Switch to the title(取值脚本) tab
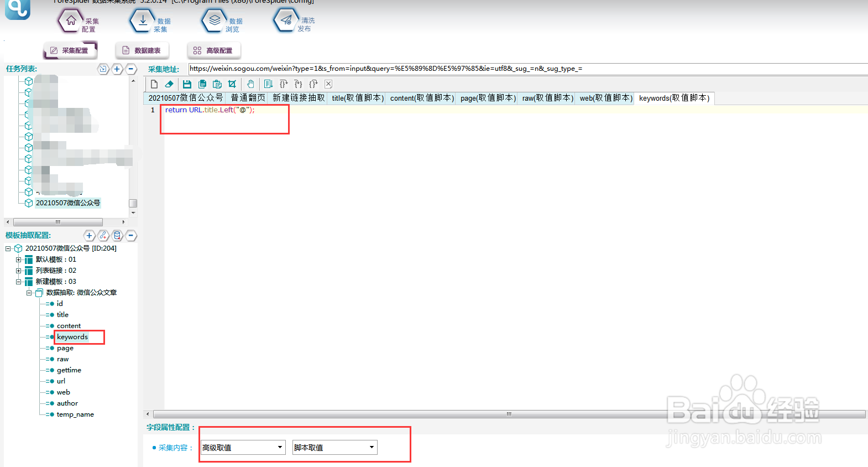 point(357,98)
